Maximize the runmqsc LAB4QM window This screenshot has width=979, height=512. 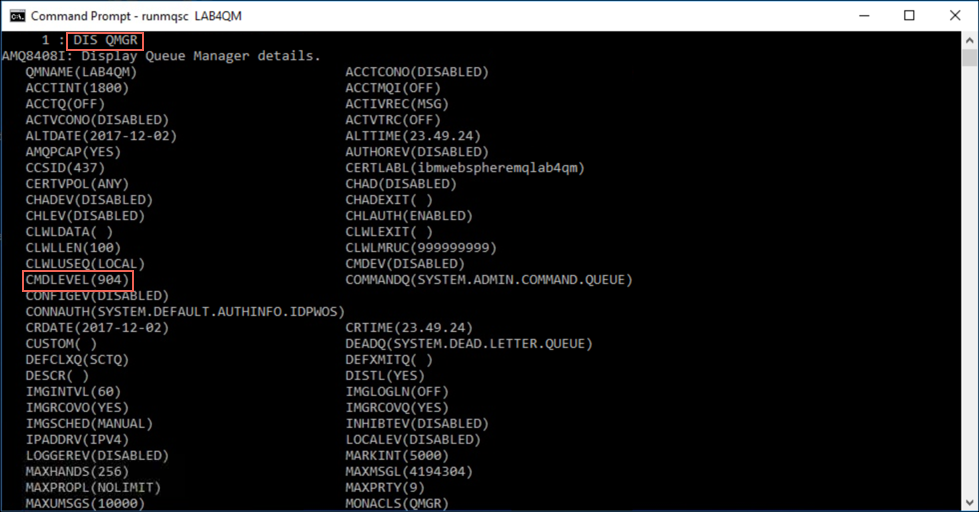coord(909,16)
